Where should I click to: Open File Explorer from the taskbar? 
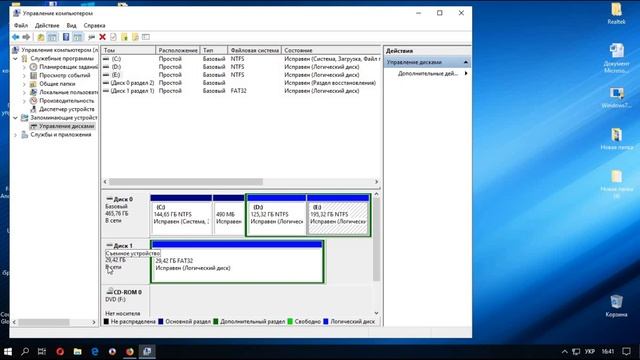78,351
